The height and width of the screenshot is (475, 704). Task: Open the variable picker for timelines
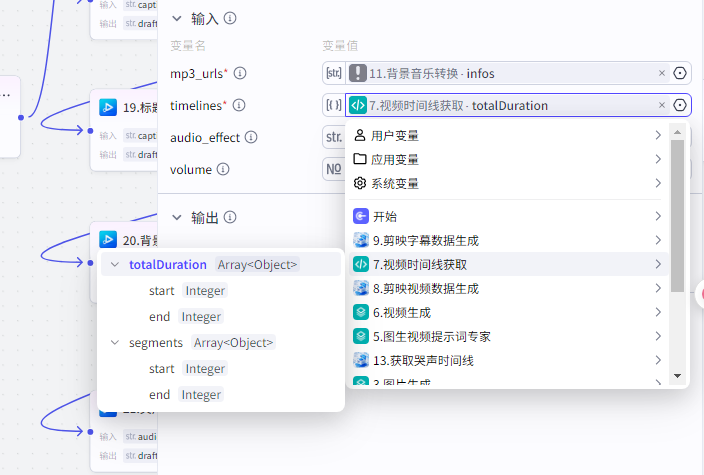coord(681,105)
